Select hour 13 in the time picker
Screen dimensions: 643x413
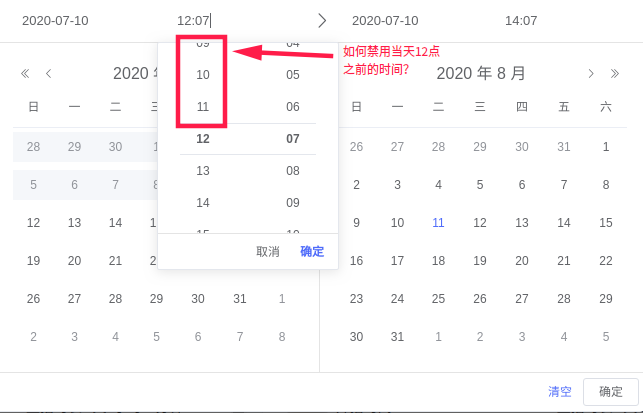203,171
